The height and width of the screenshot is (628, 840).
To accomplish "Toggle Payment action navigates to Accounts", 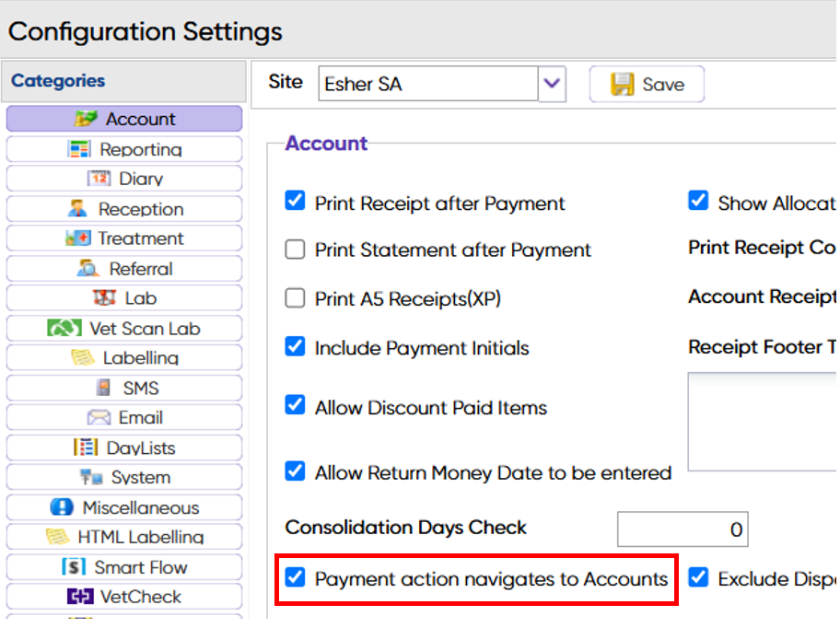I will click(295, 578).
